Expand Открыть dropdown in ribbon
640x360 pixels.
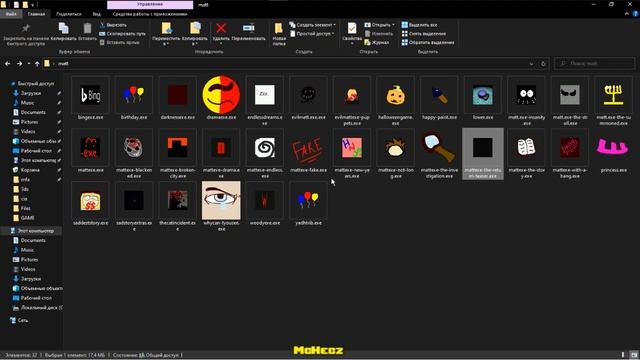click(x=379, y=25)
